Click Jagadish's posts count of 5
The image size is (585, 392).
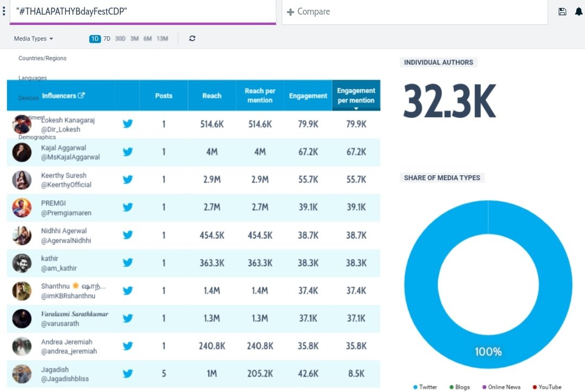[164, 374]
